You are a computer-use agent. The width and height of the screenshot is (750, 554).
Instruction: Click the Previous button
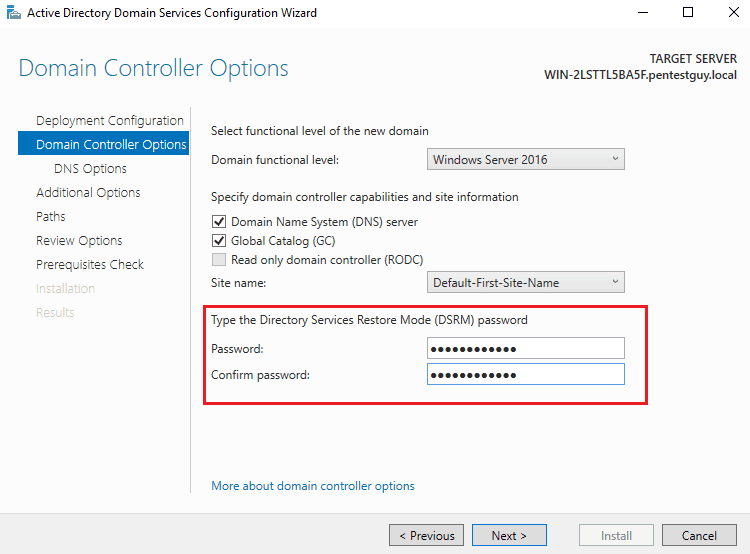coord(426,535)
